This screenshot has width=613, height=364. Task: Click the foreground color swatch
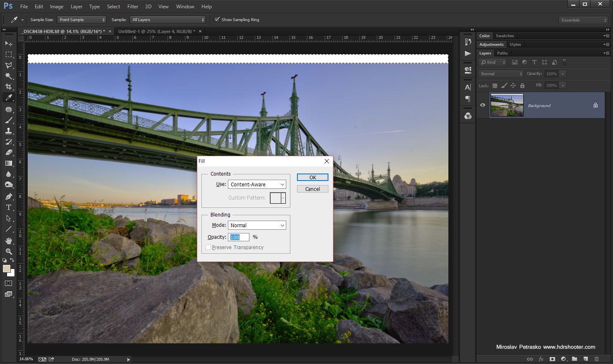[6, 269]
